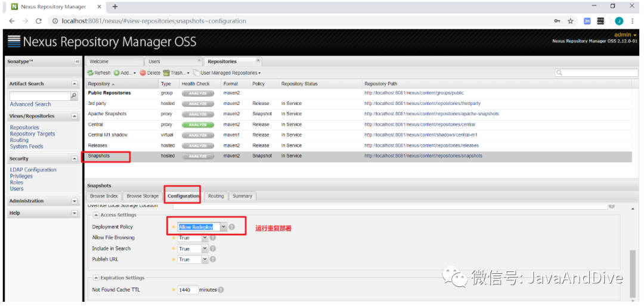Viewport: 644px width, 306px height.
Task: Open Users link in Security section
Action: click(17, 188)
